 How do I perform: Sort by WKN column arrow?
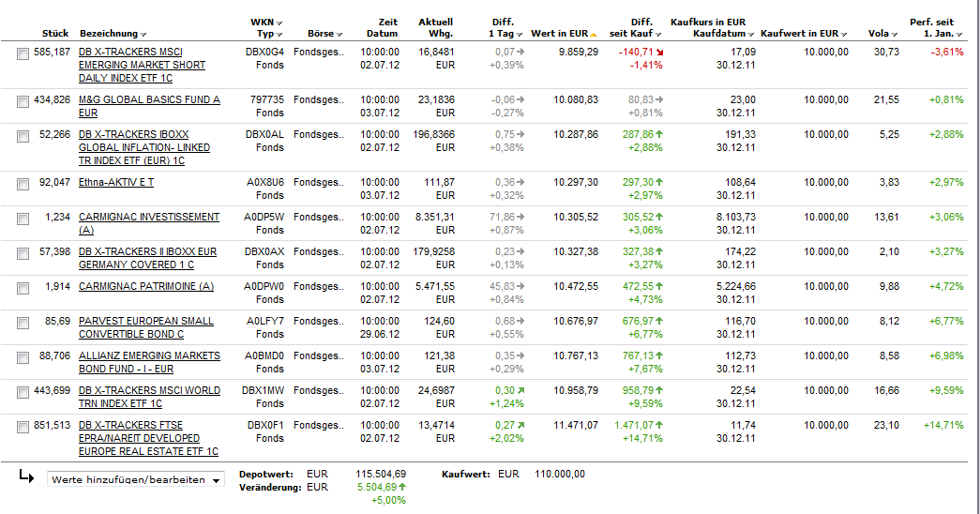pyautogui.click(x=279, y=23)
